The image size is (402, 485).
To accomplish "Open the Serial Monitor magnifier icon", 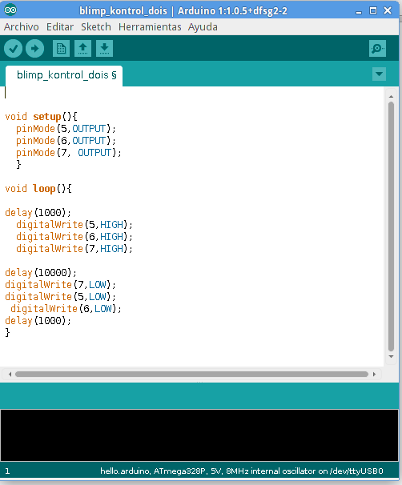I will point(377,49).
